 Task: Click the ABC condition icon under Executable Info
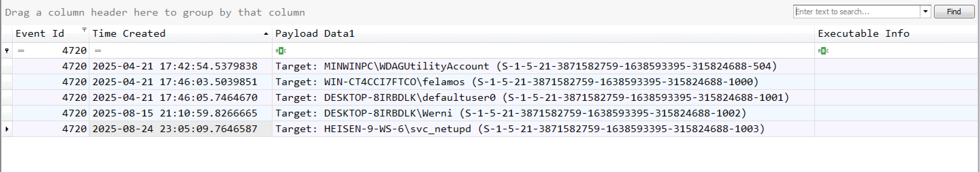pos(823,51)
